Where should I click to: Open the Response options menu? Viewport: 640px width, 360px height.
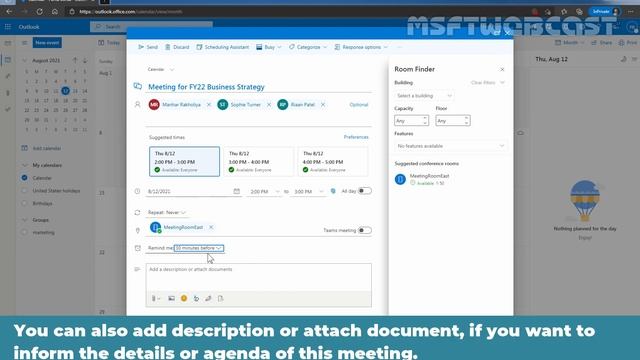[x=361, y=47]
